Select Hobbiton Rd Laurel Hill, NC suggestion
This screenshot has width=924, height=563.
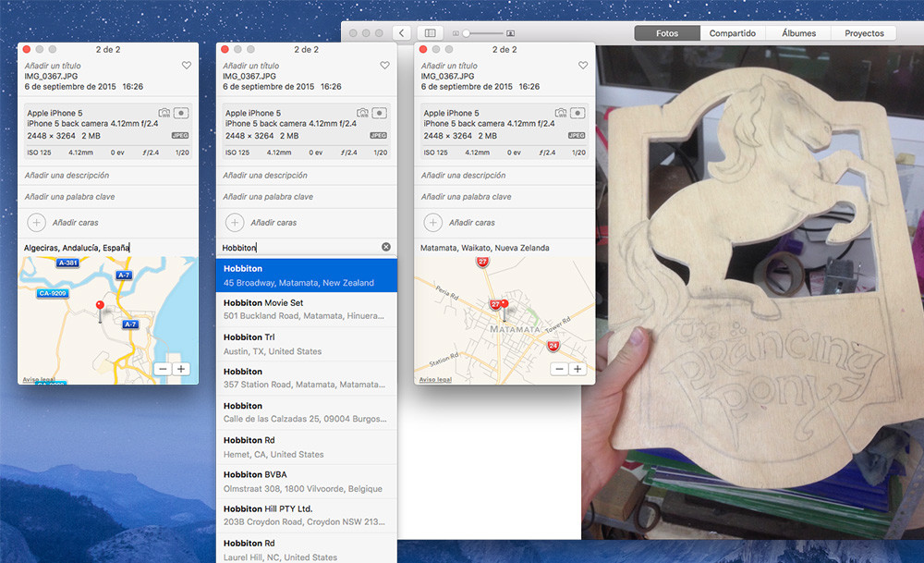[307, 549]
